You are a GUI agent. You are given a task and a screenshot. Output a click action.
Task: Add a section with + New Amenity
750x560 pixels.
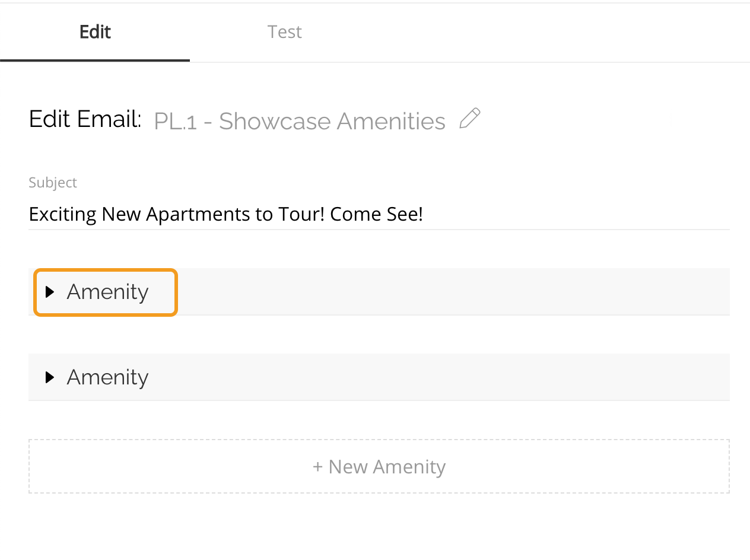click(379, 467)
